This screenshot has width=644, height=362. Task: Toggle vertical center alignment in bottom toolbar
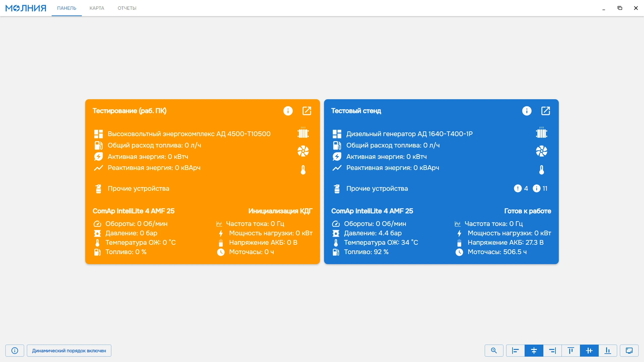[x=589, y=351]
